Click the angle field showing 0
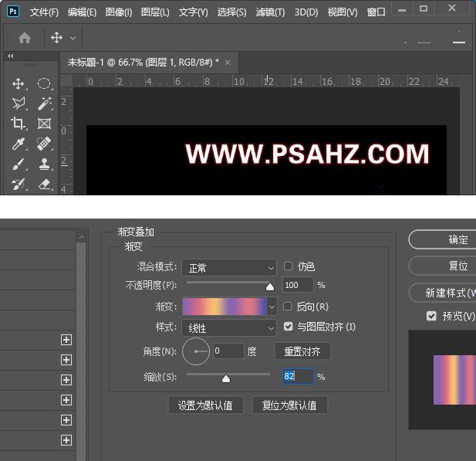 pyautogui.click(x=228, y=351)
